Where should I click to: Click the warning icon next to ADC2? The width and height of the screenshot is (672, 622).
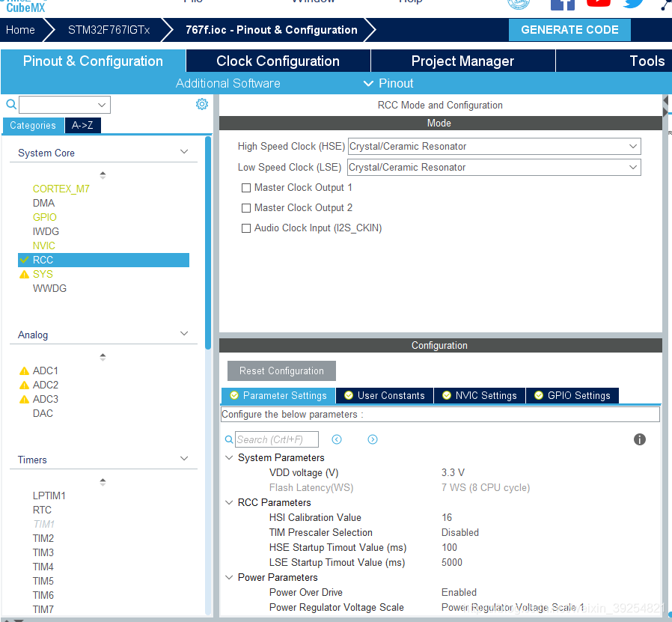pos(25,385)
